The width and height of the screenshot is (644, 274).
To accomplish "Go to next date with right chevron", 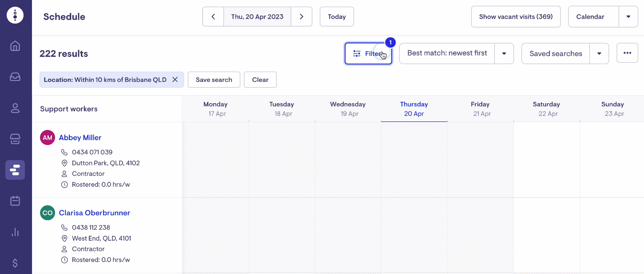I will (302, 16).
